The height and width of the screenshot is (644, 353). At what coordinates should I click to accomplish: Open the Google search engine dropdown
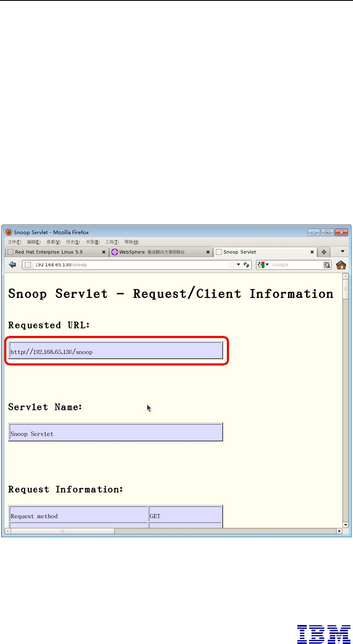(268, 265)
